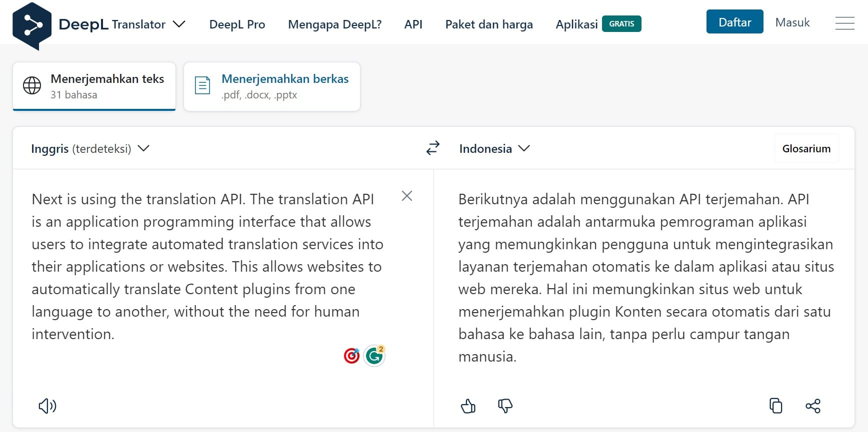Click the translated Indonesian text area
Image resolution: width=868 pixels, height=432 pixels.
(x=646, y=278)
